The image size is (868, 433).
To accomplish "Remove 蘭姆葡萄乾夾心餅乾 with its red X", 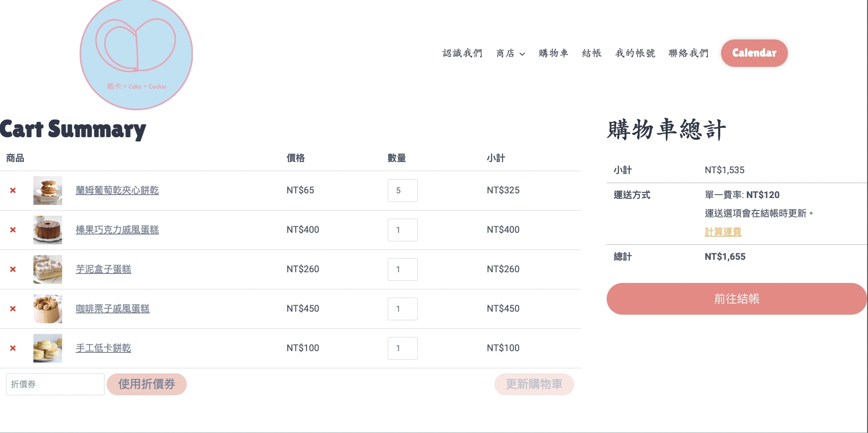I will click(x=13, y=190).
